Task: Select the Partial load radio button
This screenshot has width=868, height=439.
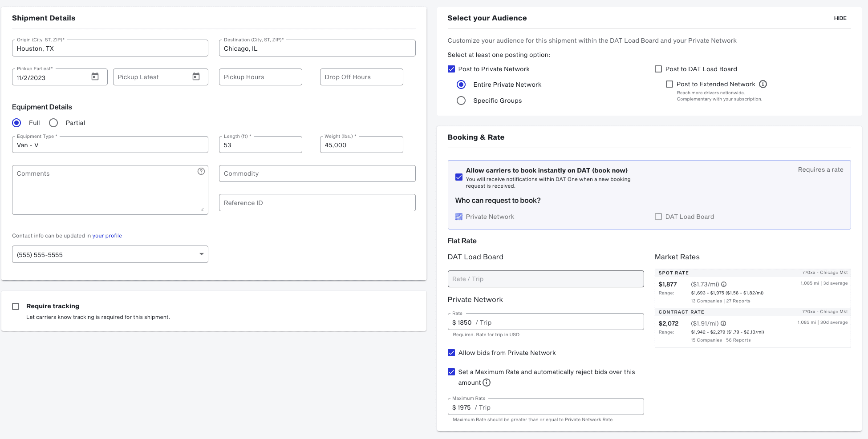Action: (x=53, y=123)
